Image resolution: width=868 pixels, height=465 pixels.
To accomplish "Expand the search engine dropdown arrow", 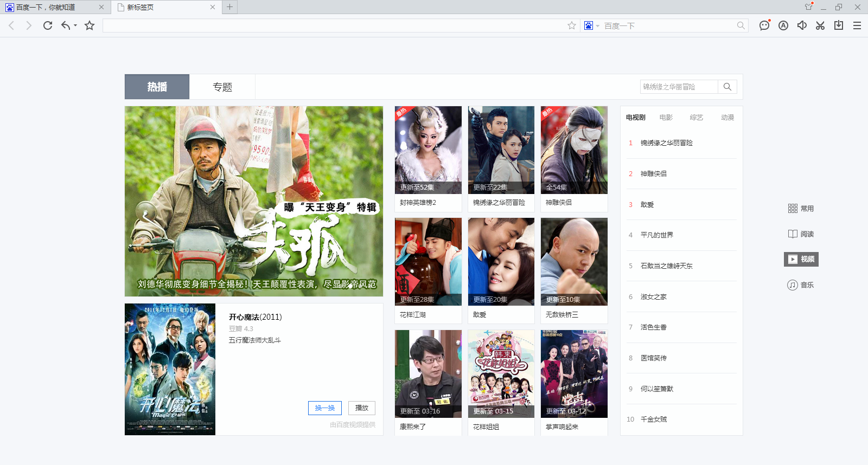I will [x=598, y=26].
